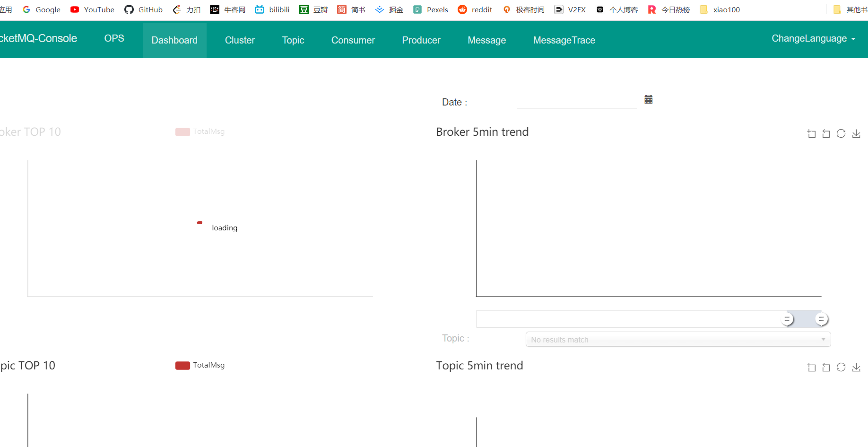Open the 极客时间 bookmark

tap(523, 9)
